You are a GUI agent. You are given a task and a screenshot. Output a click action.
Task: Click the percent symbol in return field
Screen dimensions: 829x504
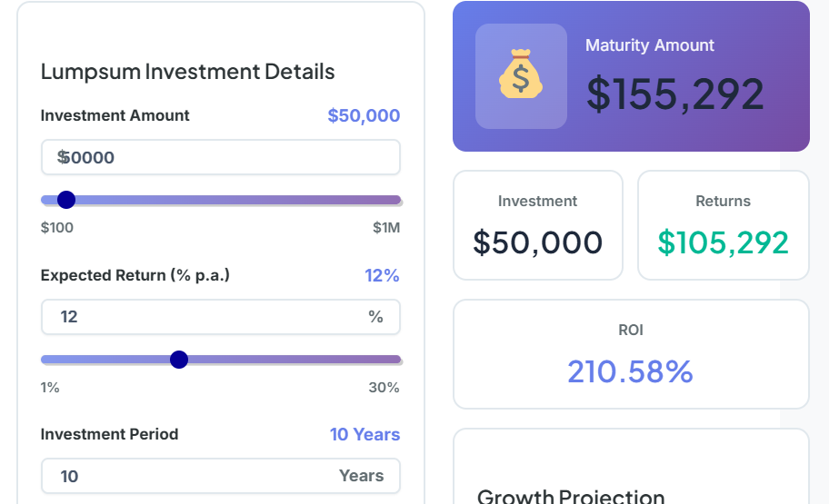click(375, 317)
